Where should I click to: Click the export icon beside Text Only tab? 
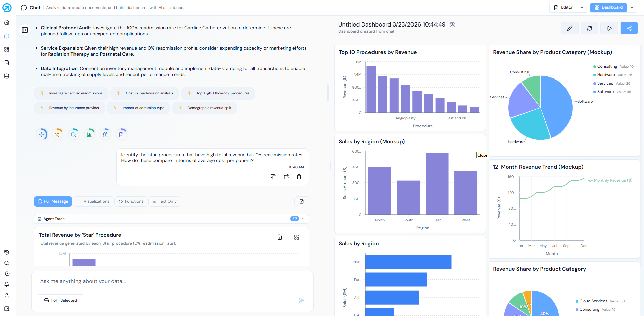click(x=302, y=201)
